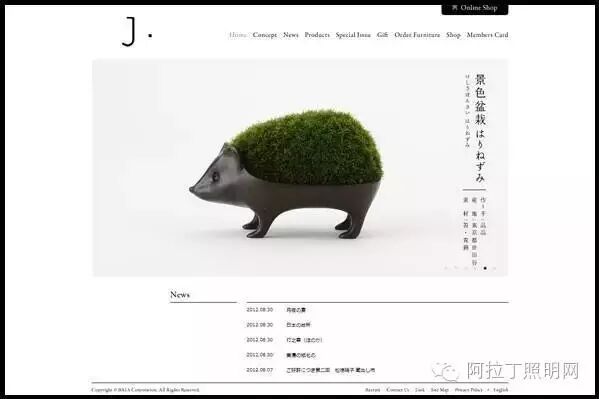View the Privacy Policy page
The height and width of the screenshot is (399, 599).
tap(469, 390)
